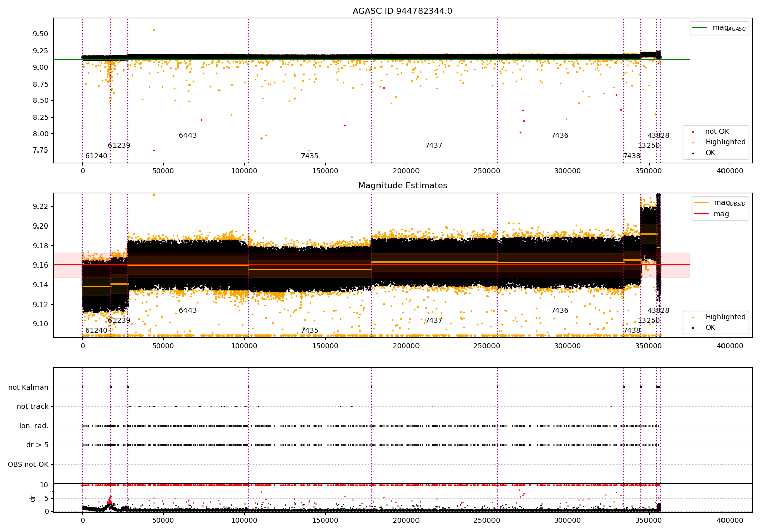The height and width of the screenshot is (532, 760).
Task: Click obsid label 6443 in the top plot
Action: click(x=187, y=136)
